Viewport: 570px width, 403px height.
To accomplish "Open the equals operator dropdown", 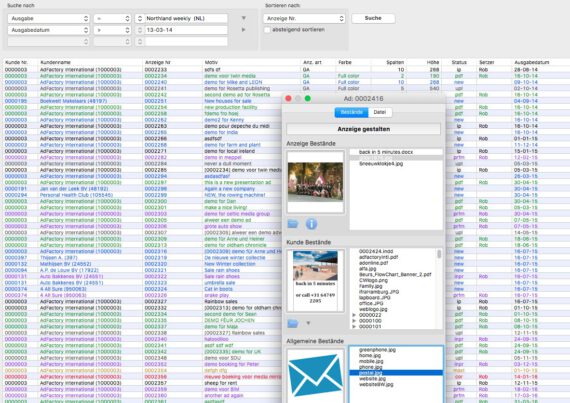I will point(112,18).
